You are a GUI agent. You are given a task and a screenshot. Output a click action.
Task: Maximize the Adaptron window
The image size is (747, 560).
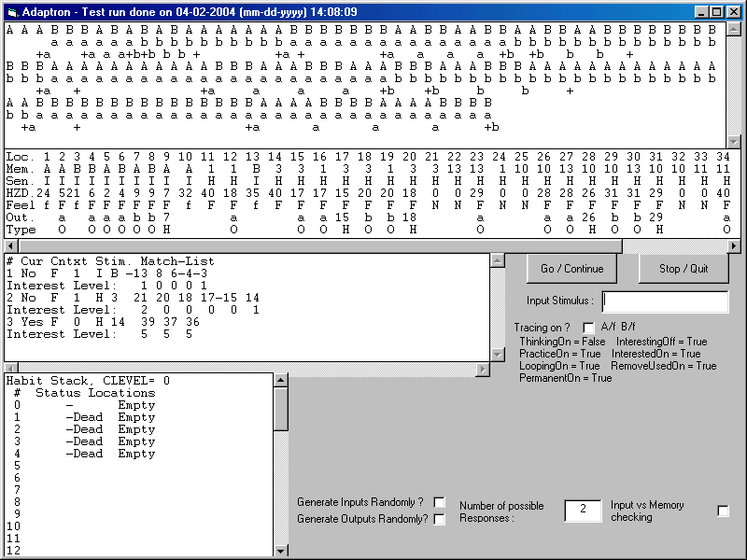716,12
